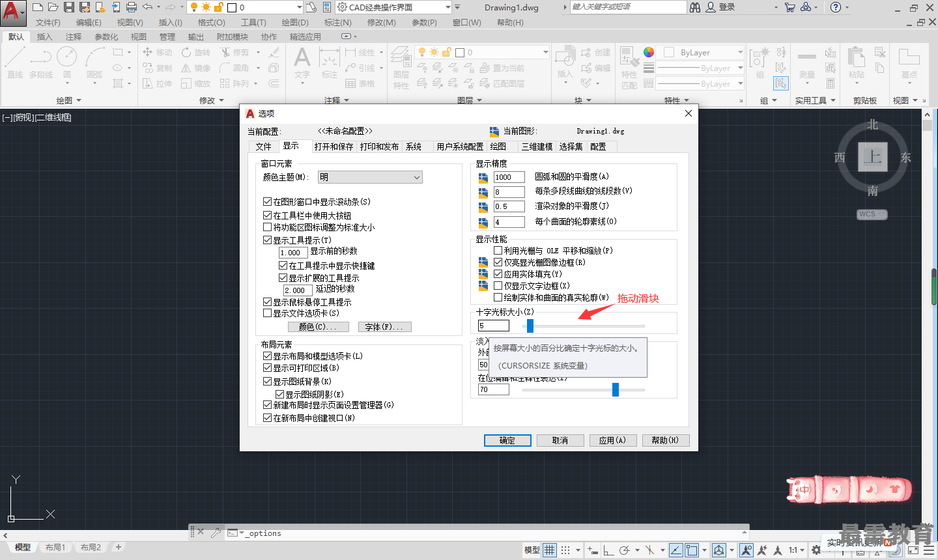Click the 十字光标大小 slider handle
Viewport: 938px width, 560px height.
click(530, 326)
